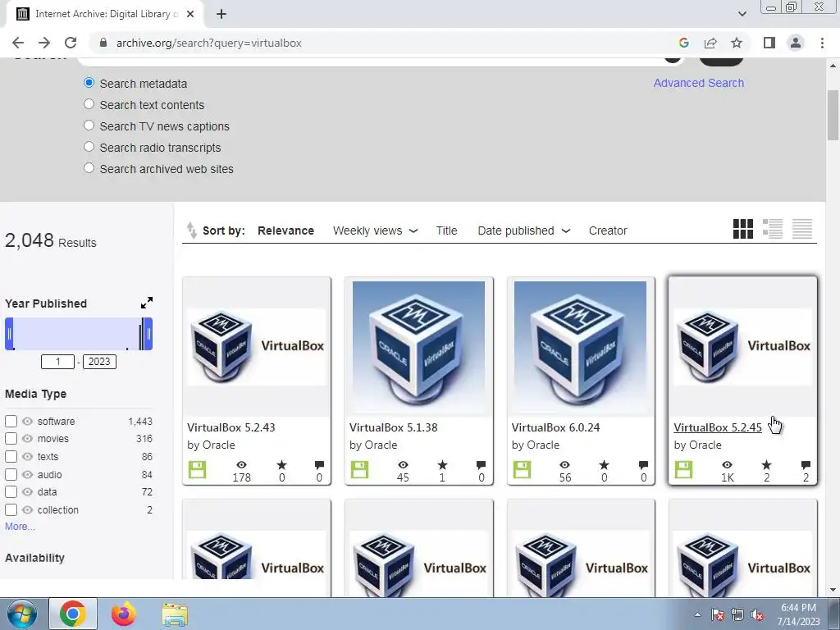
Task: Select Search metadata radio button
Action: tap(89, 83)
